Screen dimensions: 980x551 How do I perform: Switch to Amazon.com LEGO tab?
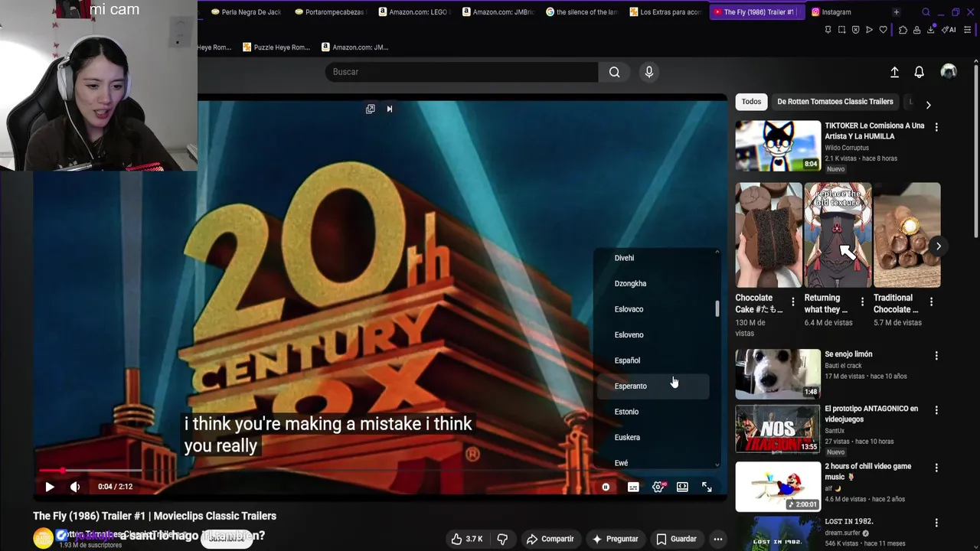(x=413, y=11)
